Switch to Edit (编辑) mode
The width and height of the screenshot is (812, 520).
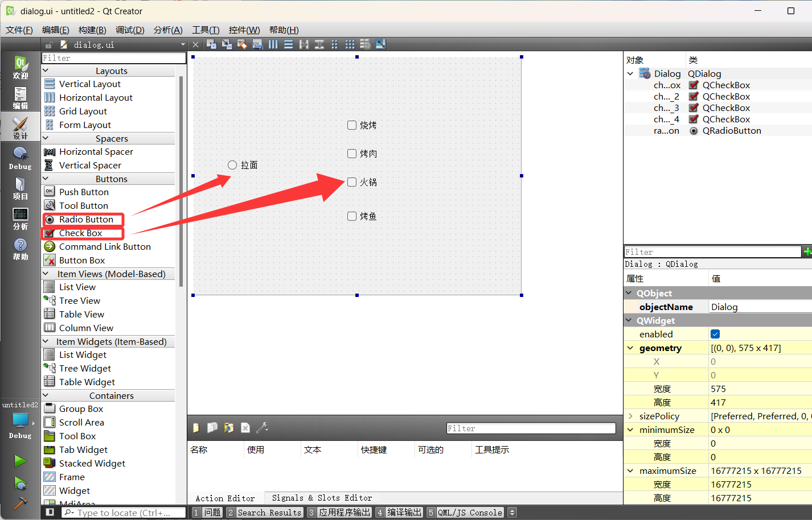click(20, 97)
